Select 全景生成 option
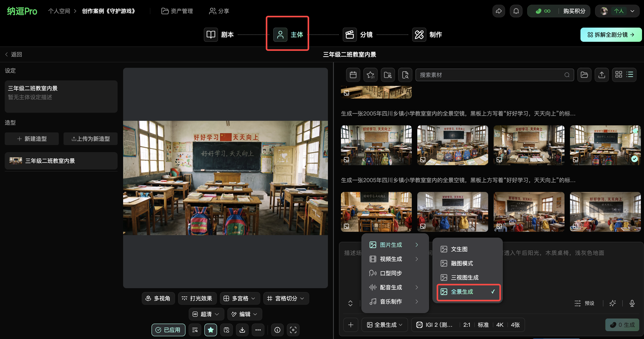The width and height of the screenshot is (644, 339). click(x=468, y=292)
